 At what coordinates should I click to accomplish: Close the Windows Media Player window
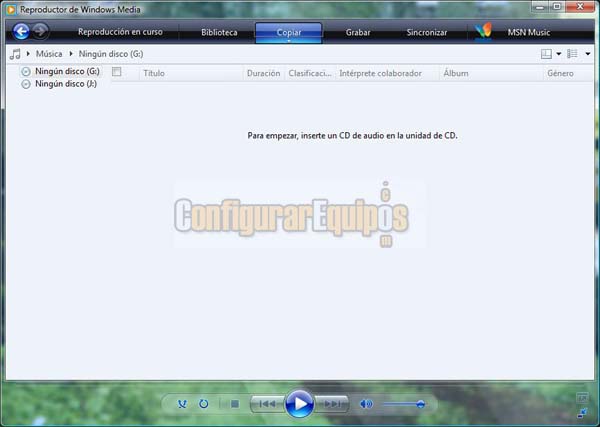(580, 6)
